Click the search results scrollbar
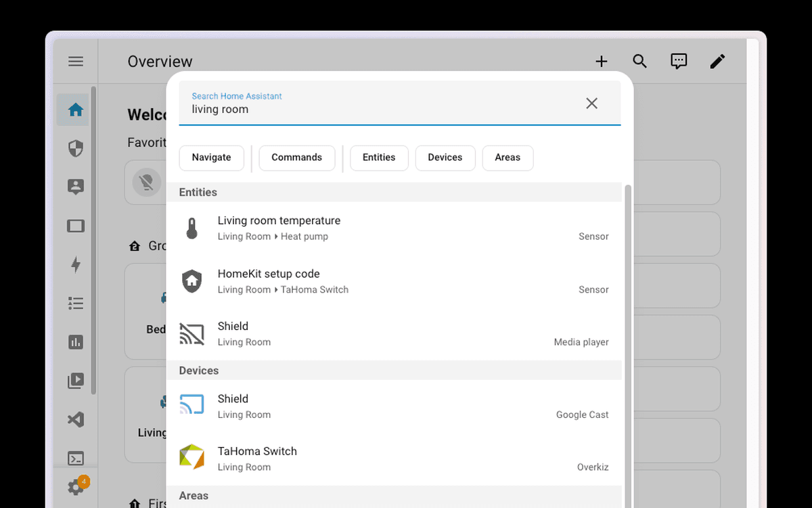Image resolution: width=812 pixels, height=508 pixels. click(628, 345)
